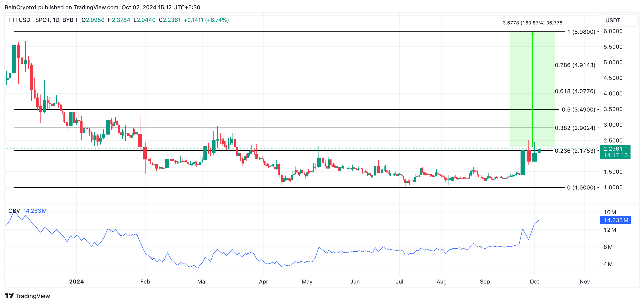
Task: Click the Fib level 1 (5.9800) label
Action: tap(581, 32)
